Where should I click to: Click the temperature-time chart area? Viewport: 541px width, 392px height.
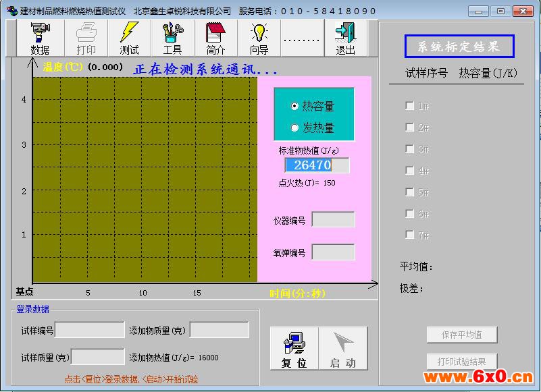click(145, 179)
